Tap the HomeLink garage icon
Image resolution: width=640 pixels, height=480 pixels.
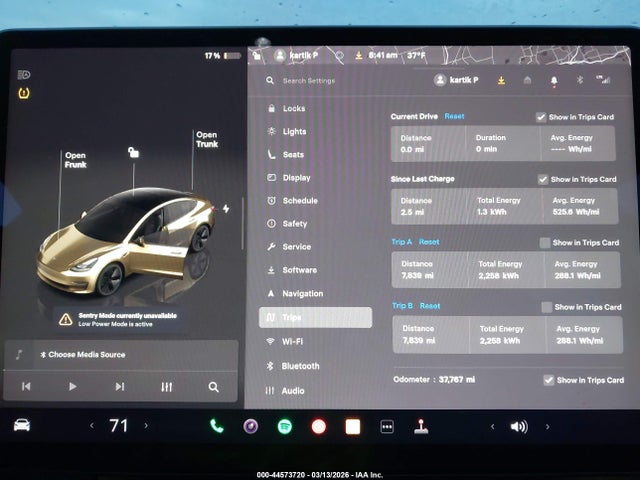click(x=527, y=80)
